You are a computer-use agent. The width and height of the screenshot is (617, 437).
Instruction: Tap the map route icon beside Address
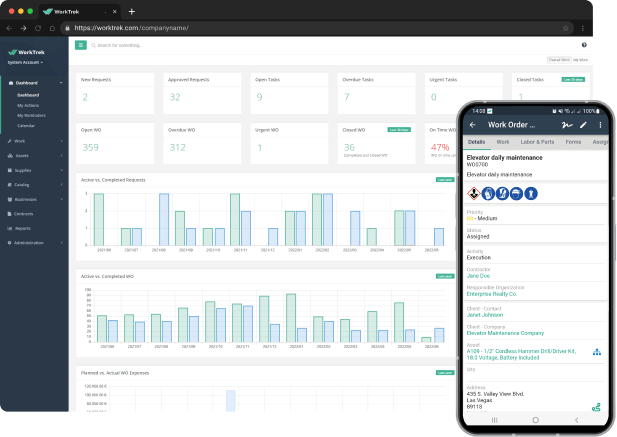(597, 406)
